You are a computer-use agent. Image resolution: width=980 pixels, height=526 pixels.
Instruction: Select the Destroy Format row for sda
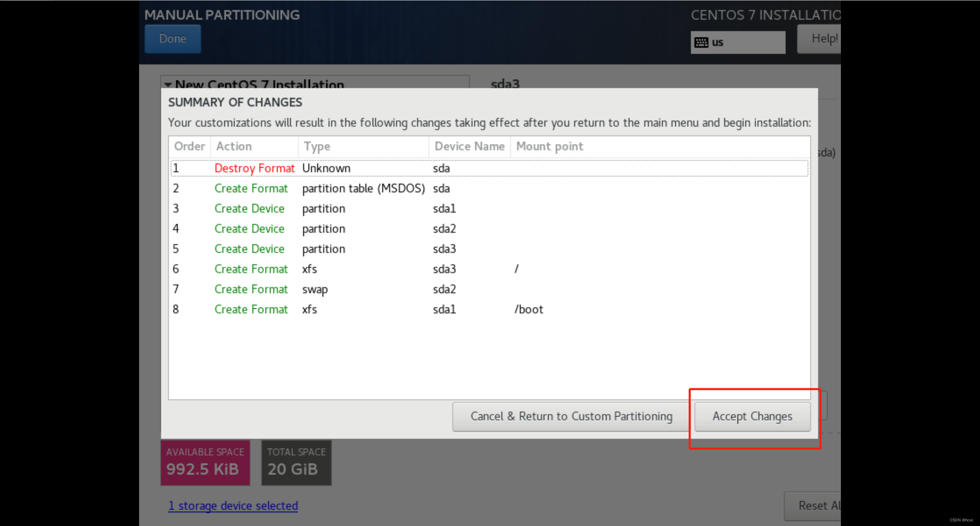pos(489,168)
